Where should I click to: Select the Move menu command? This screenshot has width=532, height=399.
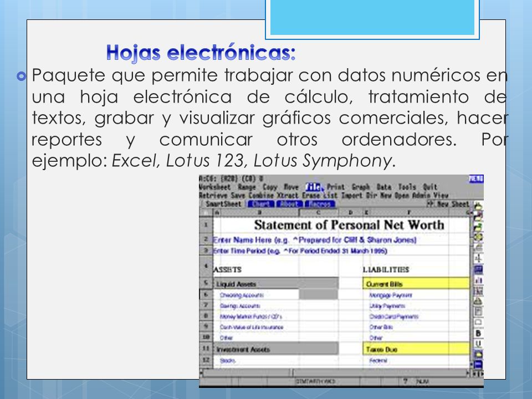[291, 187]
